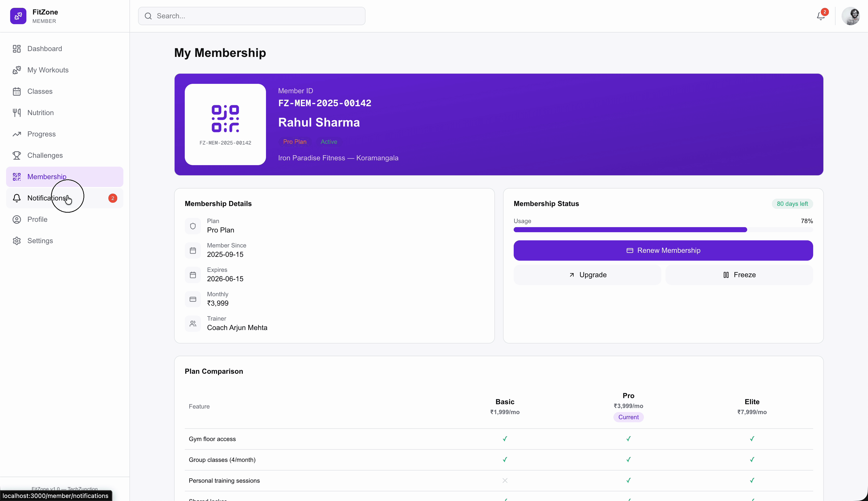The image size is (868, 501).
Task: Click the Challenges trophy icon
Action: point(16,155)
